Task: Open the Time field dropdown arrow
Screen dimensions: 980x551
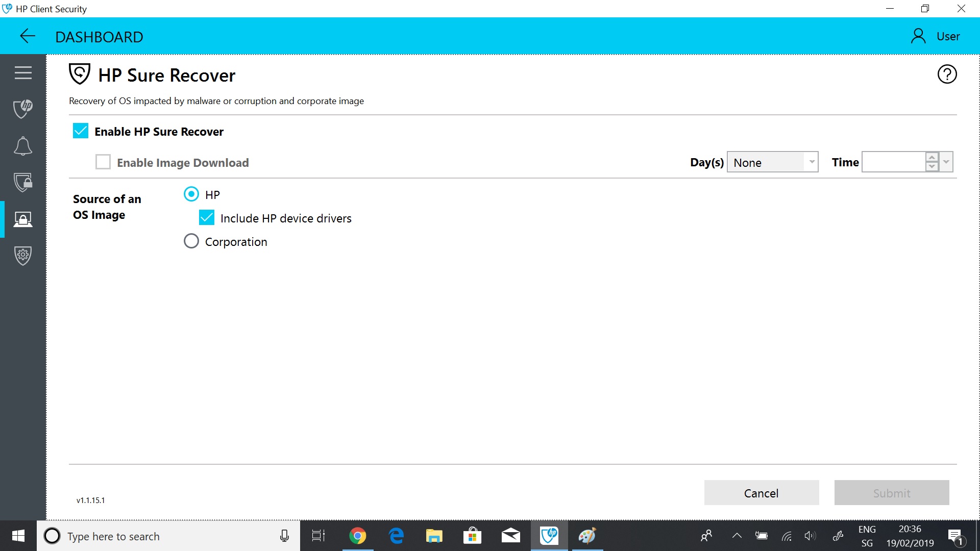Action: pos(947,162)
